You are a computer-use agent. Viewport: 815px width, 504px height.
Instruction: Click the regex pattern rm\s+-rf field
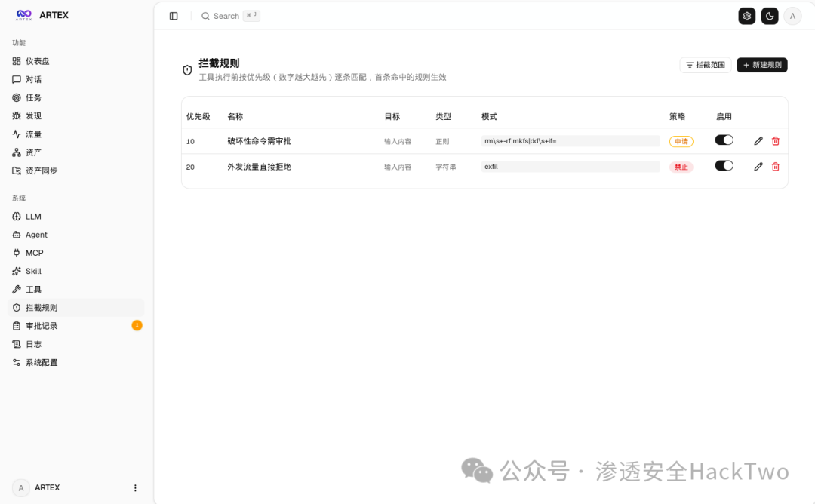coord(570,141)
